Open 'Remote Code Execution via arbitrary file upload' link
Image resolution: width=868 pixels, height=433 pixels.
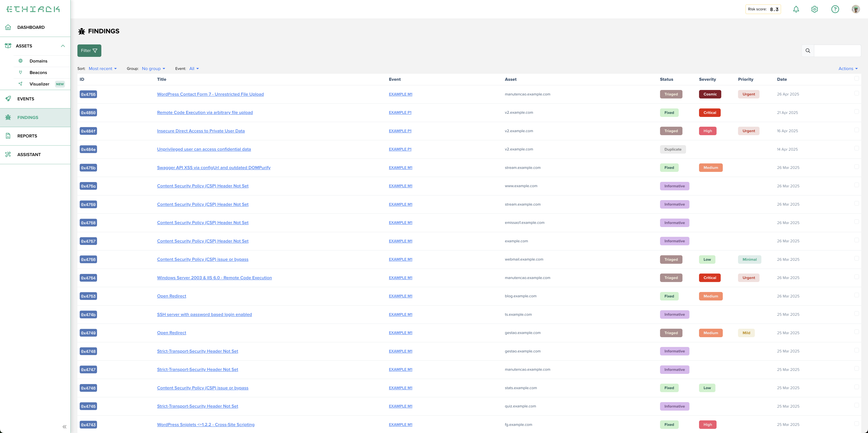(205, 112)
